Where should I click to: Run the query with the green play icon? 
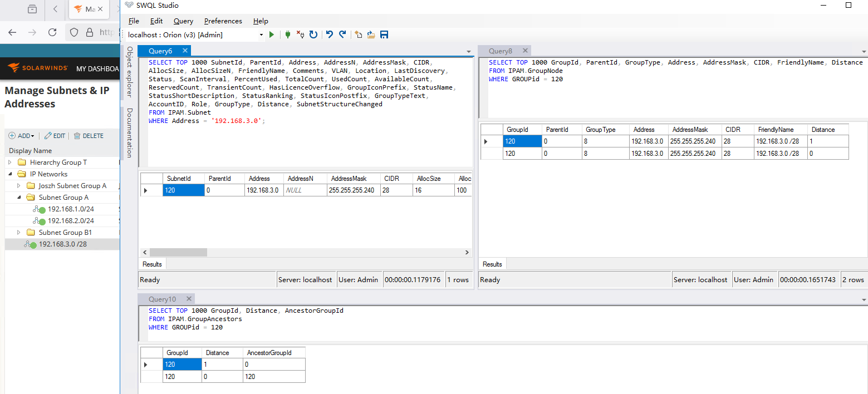pos(272,35)
